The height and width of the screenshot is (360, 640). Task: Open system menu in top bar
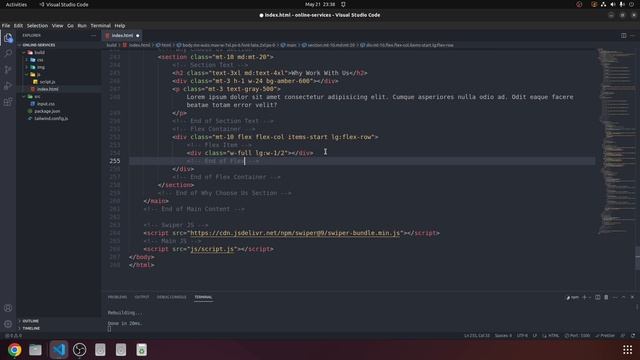click(x=612, y=4)
